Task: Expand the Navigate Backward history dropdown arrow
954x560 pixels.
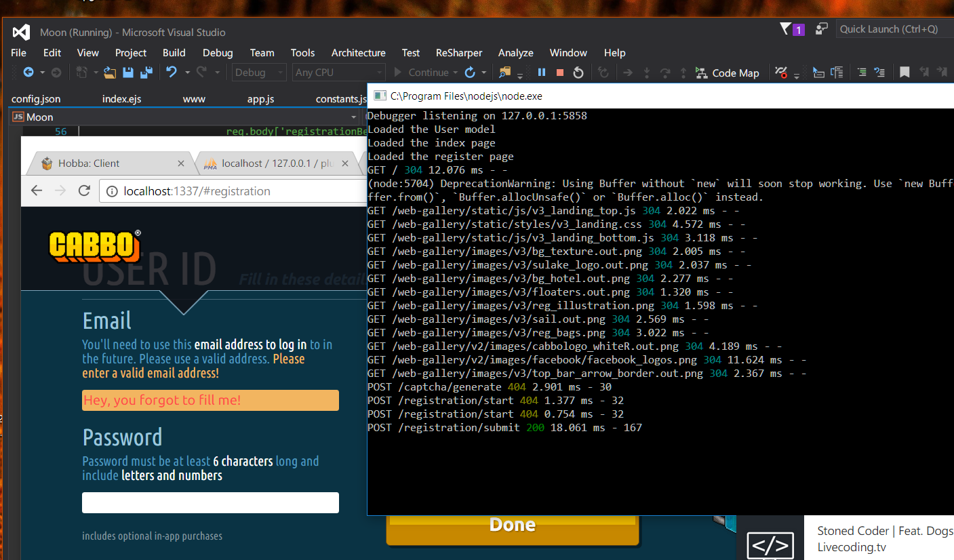Action: [42, 73]
